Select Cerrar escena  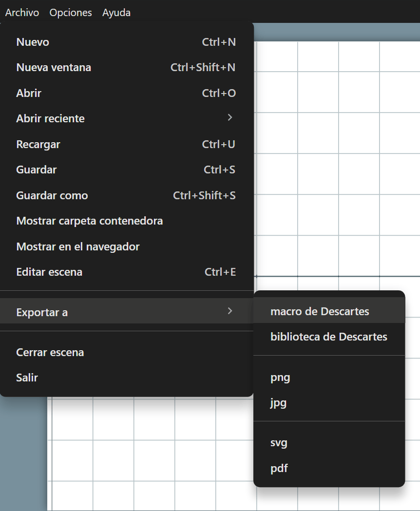pos(50,353)
